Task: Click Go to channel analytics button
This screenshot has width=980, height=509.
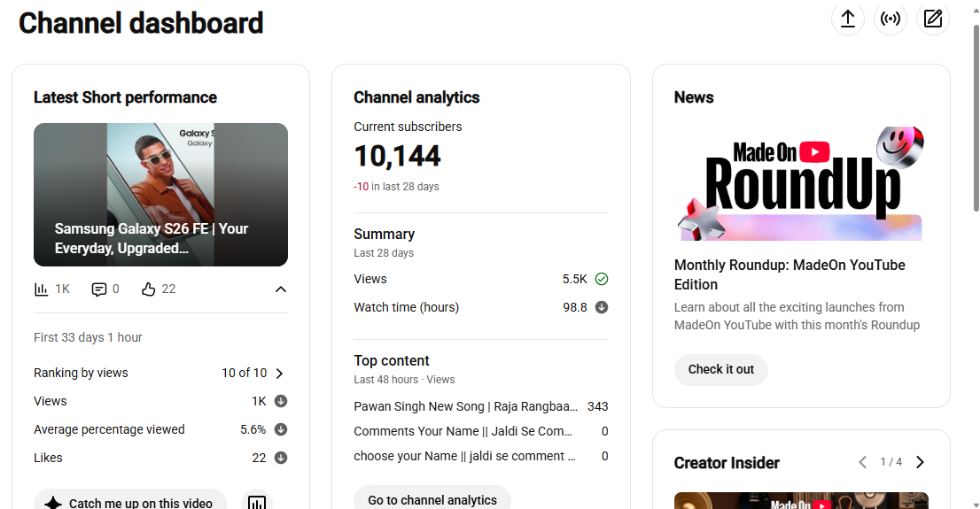Action: [432, 499]
